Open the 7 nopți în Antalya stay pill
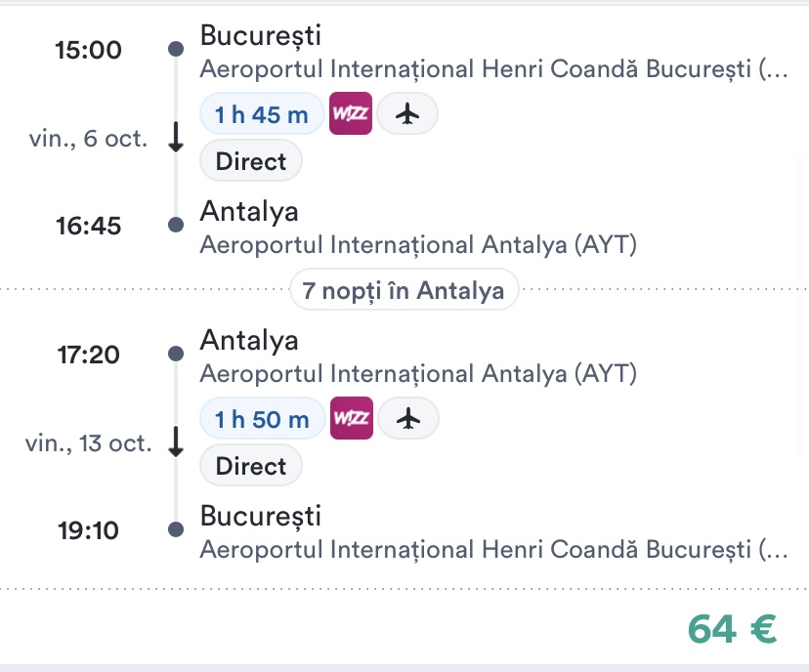 [404, 290]
